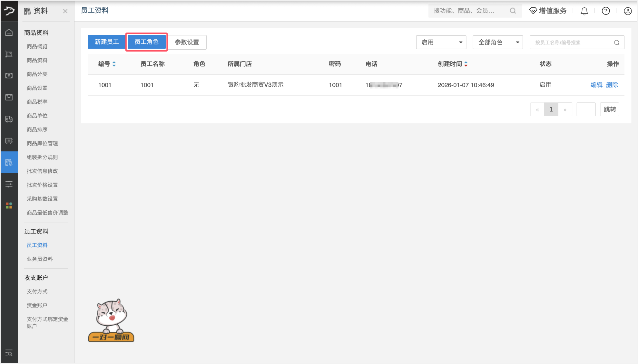Select the member card icon in the sidebar
The width and height of the screenshot is (638, 364).
point(9,141)
